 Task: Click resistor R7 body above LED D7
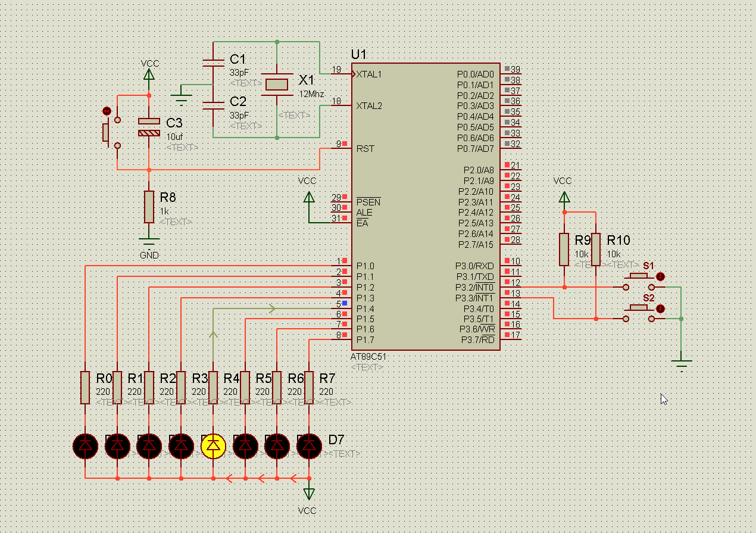tap(309, 386)
